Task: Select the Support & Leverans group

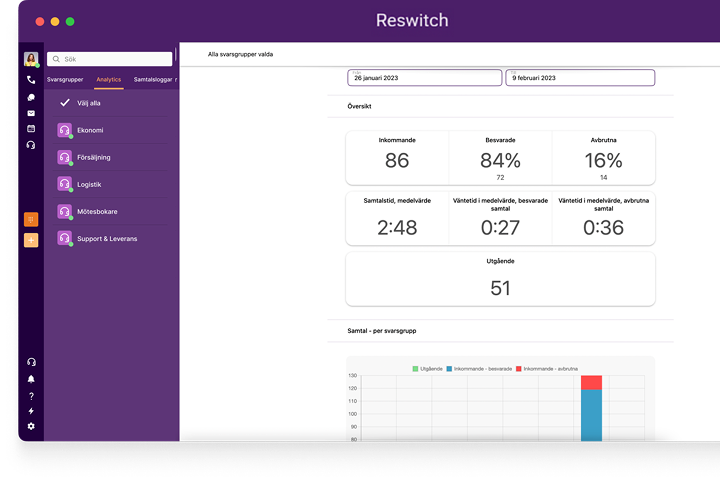Action: pyautogui.click(x=107, y=238)
